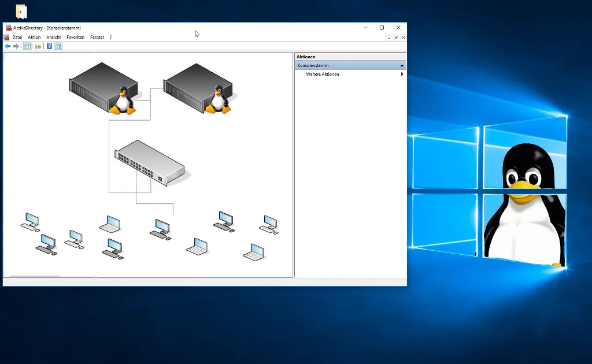Open the ? help menu
The width and height of the screenshot is (592, 364).
(x=110, y=37)
